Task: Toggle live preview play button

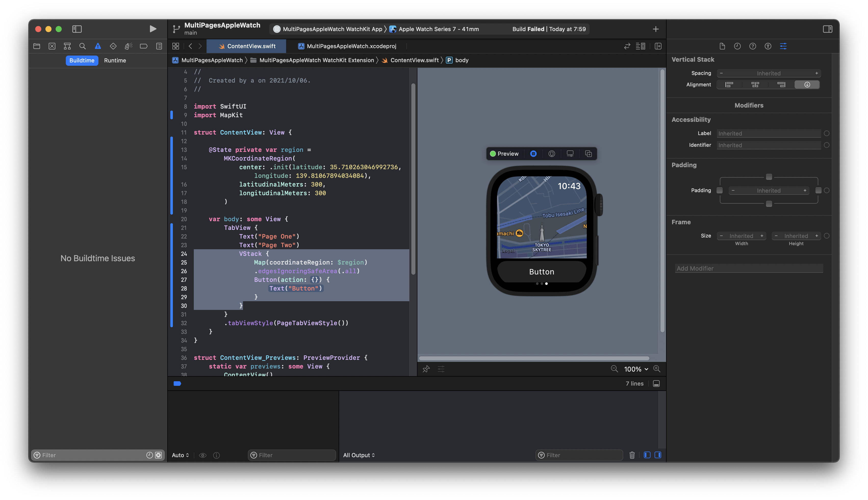Action: [x=533, y=153]
